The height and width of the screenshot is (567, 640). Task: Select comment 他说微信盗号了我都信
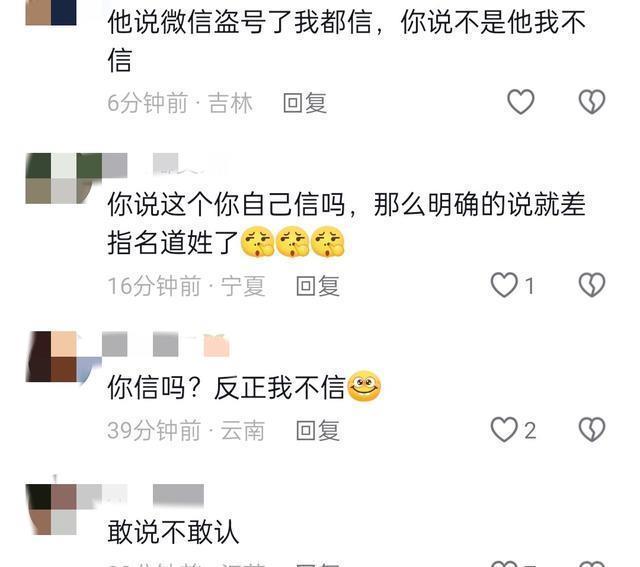coord(347,41)
